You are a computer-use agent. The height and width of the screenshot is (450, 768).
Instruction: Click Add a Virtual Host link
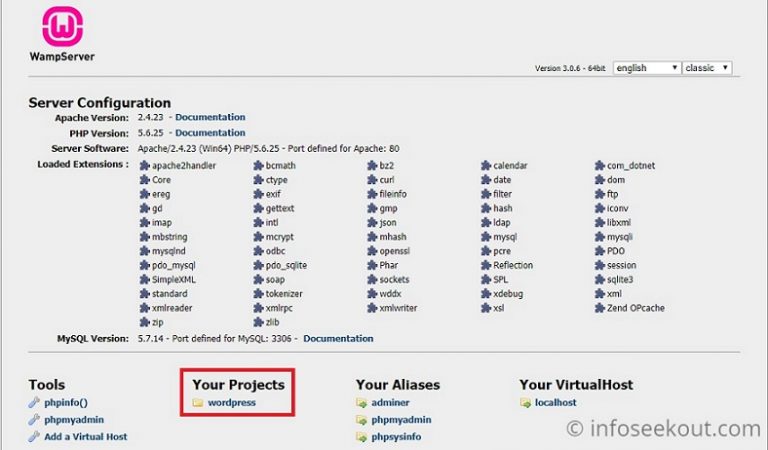tap(86, 436)
